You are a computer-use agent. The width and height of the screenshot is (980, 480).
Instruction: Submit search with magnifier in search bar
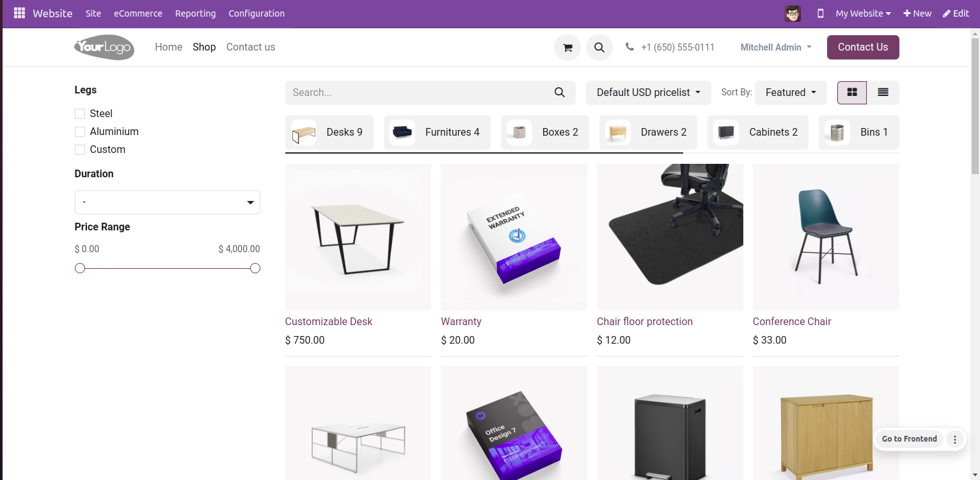coord(560,92)
